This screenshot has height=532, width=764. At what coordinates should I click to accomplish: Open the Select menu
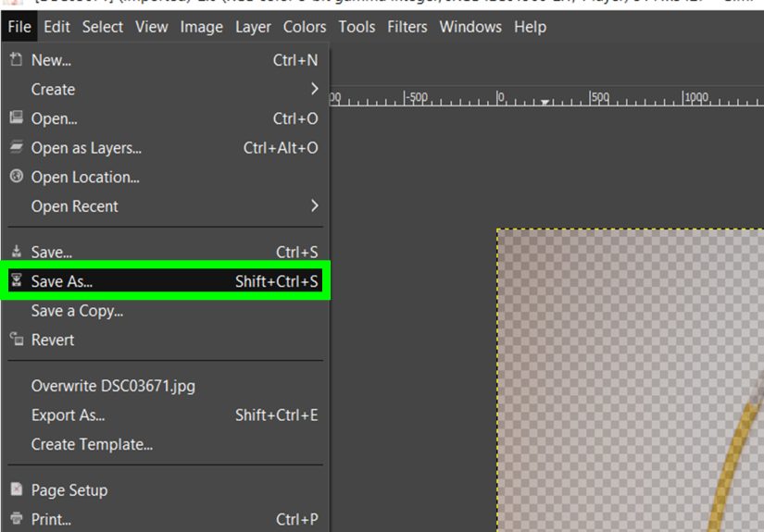(102, 27)
